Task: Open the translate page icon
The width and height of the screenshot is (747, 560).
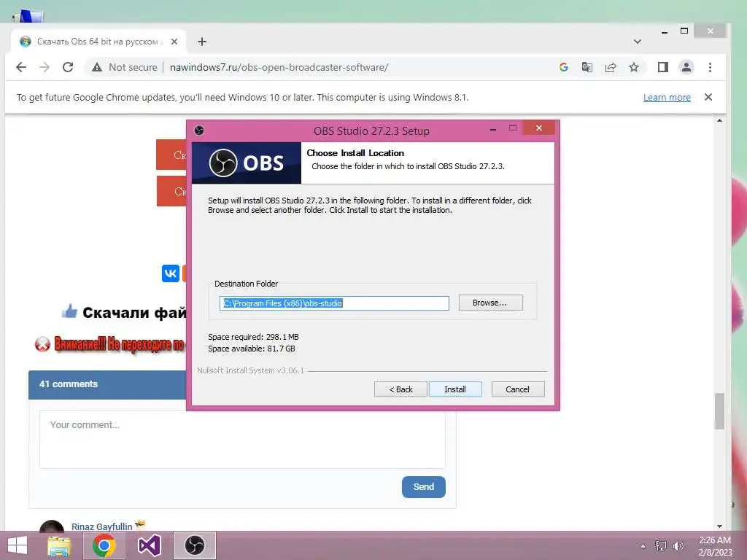Action: click(587, 67)
